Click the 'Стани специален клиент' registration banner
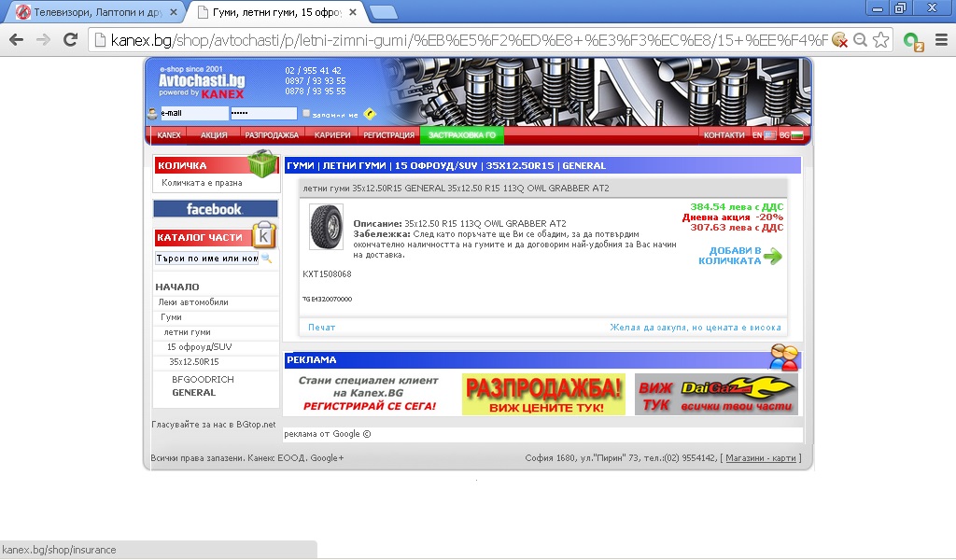 tap(369, 394)
